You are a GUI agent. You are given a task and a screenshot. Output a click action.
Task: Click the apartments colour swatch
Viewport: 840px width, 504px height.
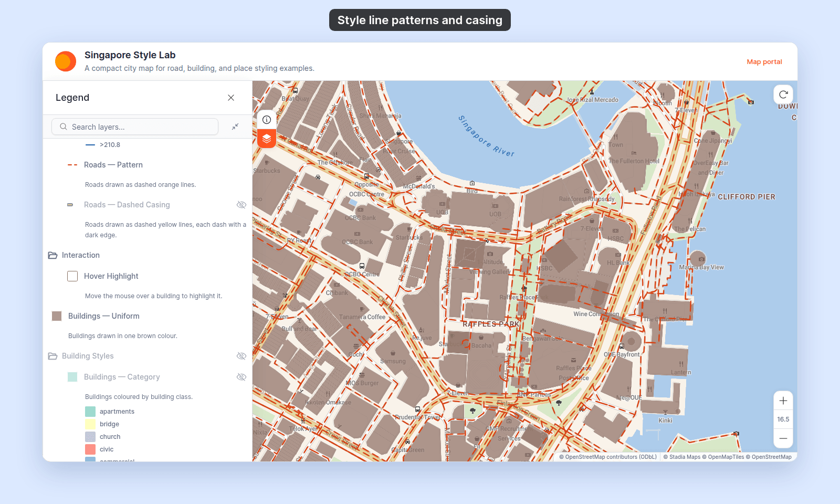(x=90, y=412)
